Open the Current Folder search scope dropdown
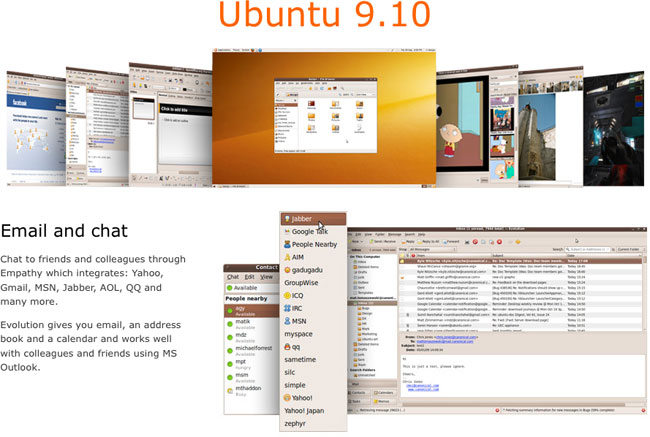Screen dimensions: 650x437 click(627, 249)
